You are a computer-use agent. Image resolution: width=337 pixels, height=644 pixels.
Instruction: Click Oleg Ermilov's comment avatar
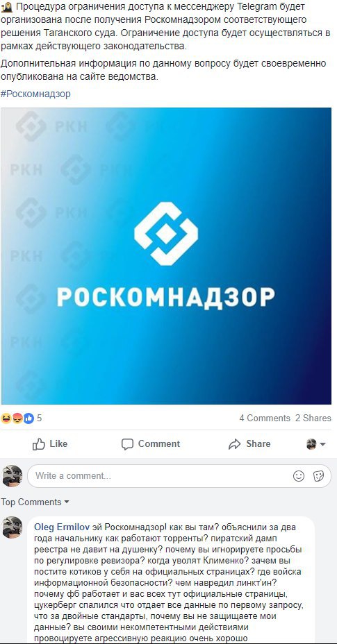pyautogui.click(x=13, y=527)
